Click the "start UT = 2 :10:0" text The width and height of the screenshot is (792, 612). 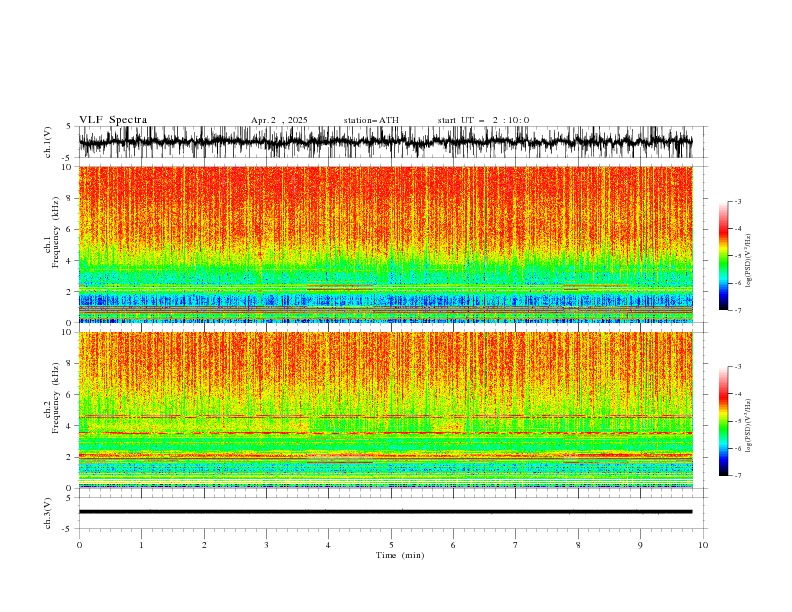[x=483, y=120]
